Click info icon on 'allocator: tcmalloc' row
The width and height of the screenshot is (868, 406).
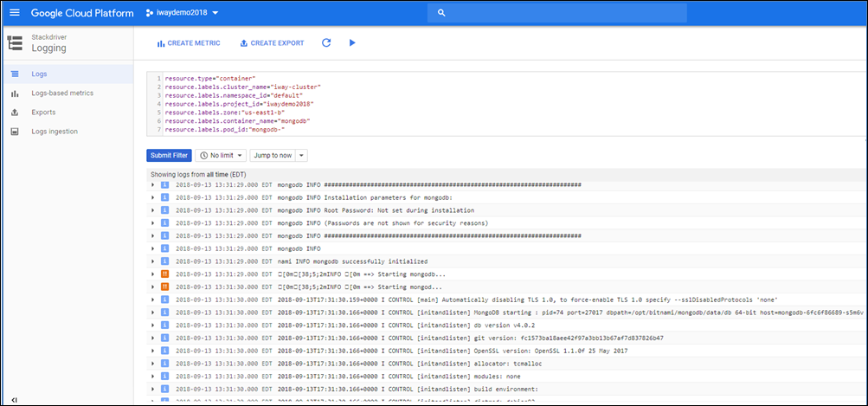click(164, 364)
